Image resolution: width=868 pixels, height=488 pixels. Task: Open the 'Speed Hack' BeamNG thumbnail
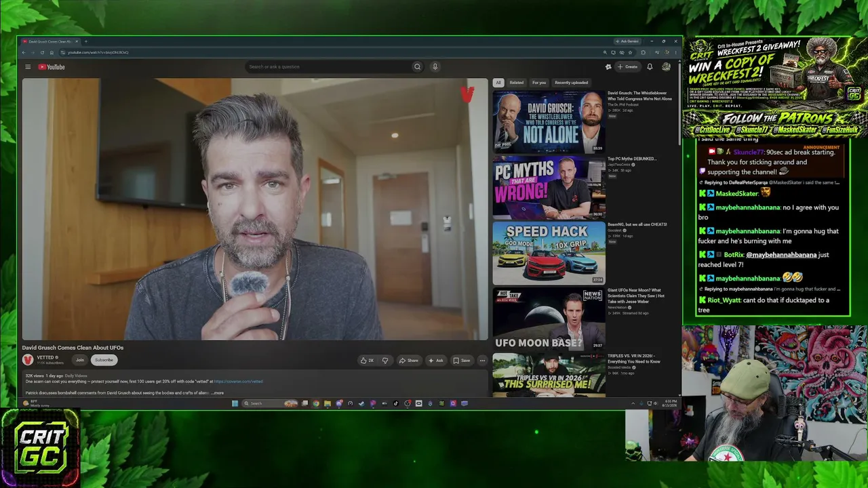(x=549, y=253)
